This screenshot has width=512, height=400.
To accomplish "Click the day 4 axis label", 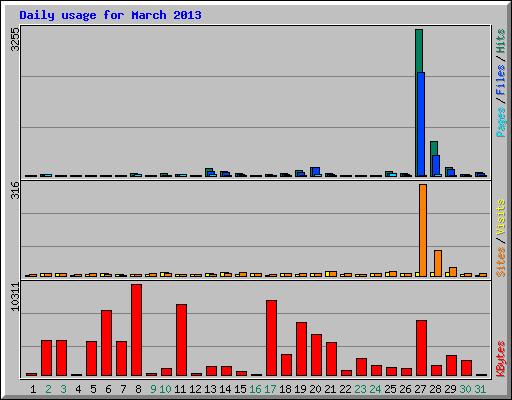I will click(78, 389).
